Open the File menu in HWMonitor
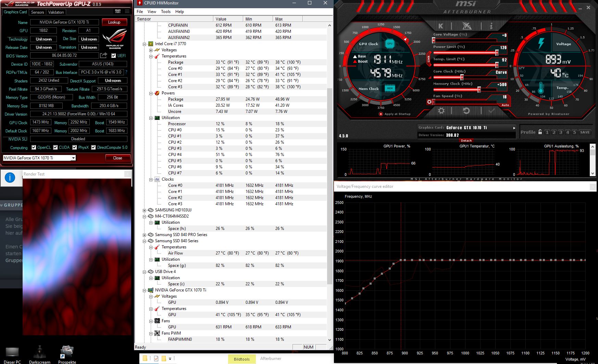Viewport: 598px width, 364px height. 140,12
